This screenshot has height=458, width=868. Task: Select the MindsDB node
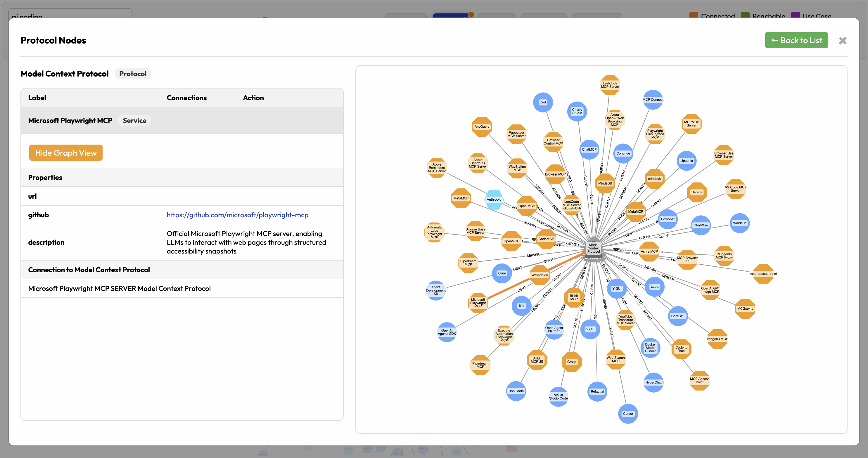click(605, 183)
